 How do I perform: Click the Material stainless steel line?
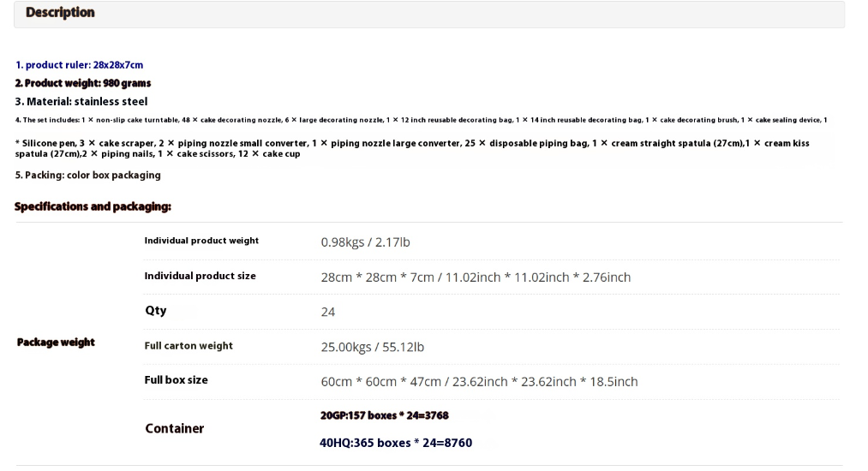point(81,101)
